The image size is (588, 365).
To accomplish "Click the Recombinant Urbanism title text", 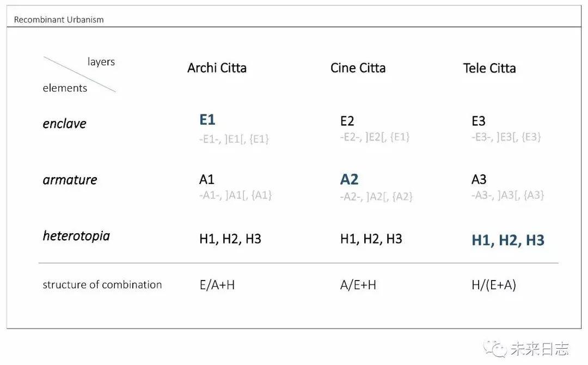I will click(x=59, y=20).
